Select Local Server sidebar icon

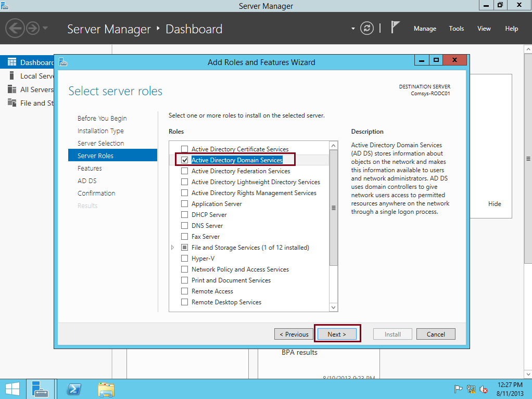coord(12,75)
